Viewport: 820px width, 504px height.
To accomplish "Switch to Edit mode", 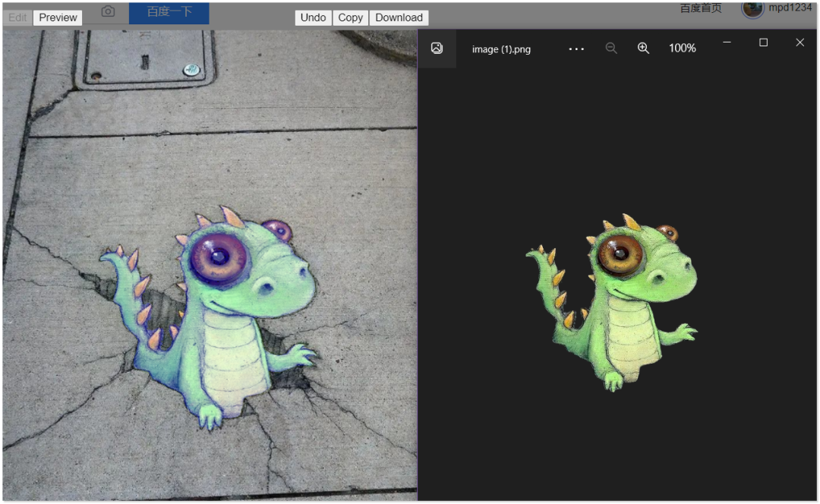I will tap(17, 17).
